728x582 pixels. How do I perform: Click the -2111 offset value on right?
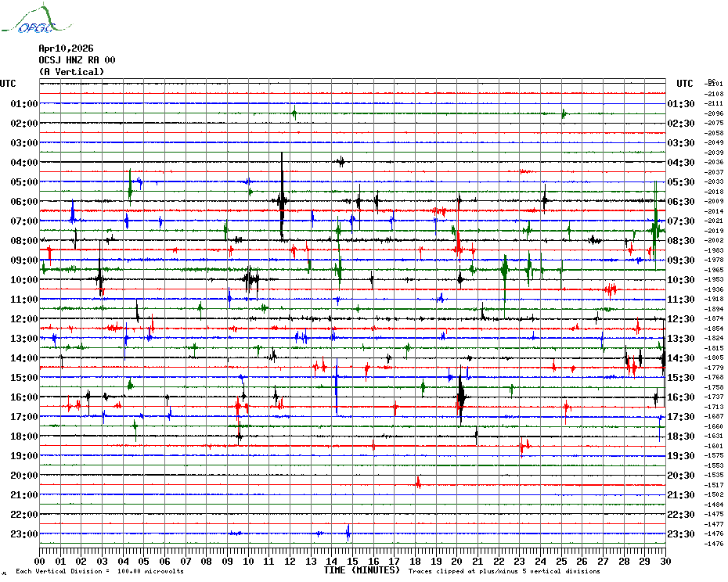coord(714,104)
